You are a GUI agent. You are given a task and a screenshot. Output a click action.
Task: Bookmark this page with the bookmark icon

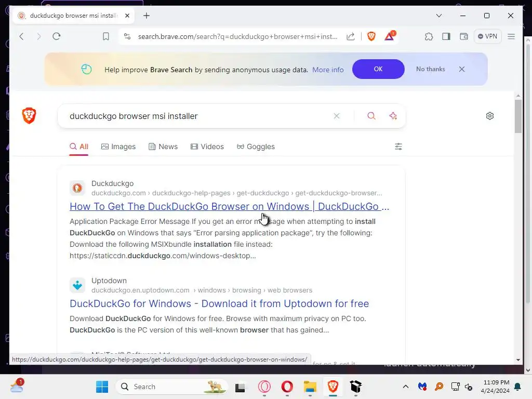(106, 36)
